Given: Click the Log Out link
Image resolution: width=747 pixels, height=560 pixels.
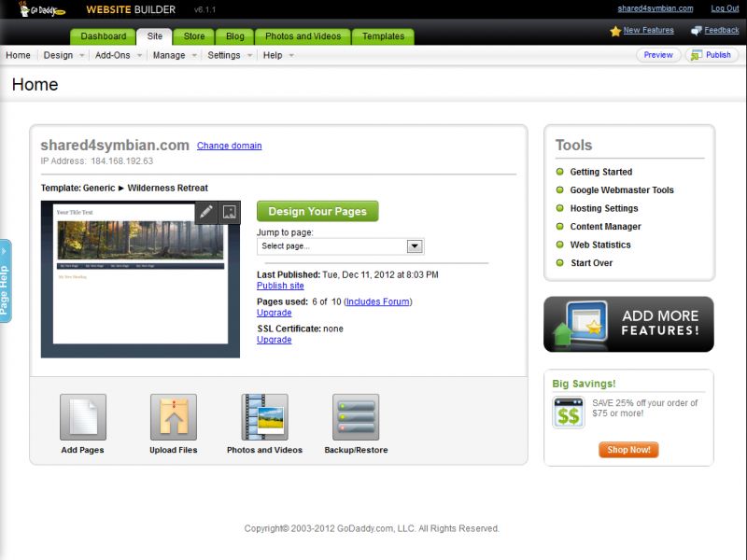Looking at the screenshot, I should click(x=726, y=8).
